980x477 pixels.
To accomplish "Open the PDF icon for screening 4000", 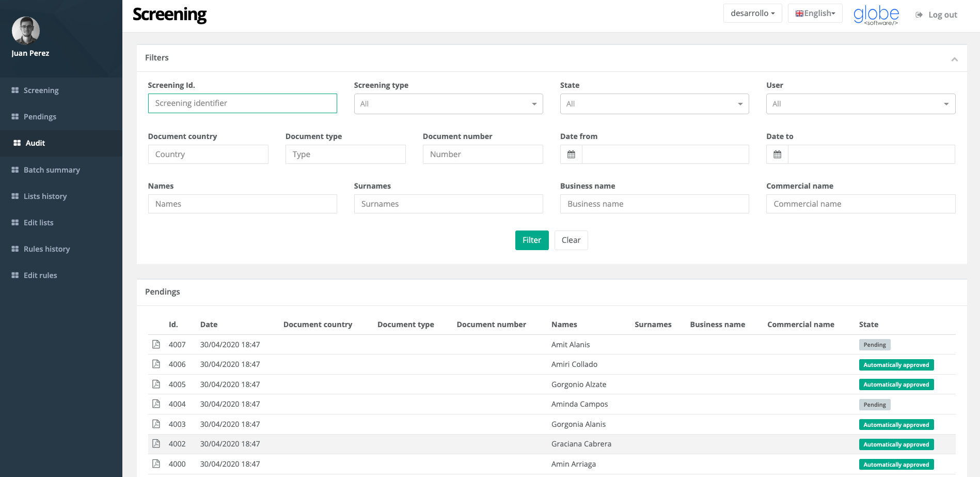I will 156,464.
